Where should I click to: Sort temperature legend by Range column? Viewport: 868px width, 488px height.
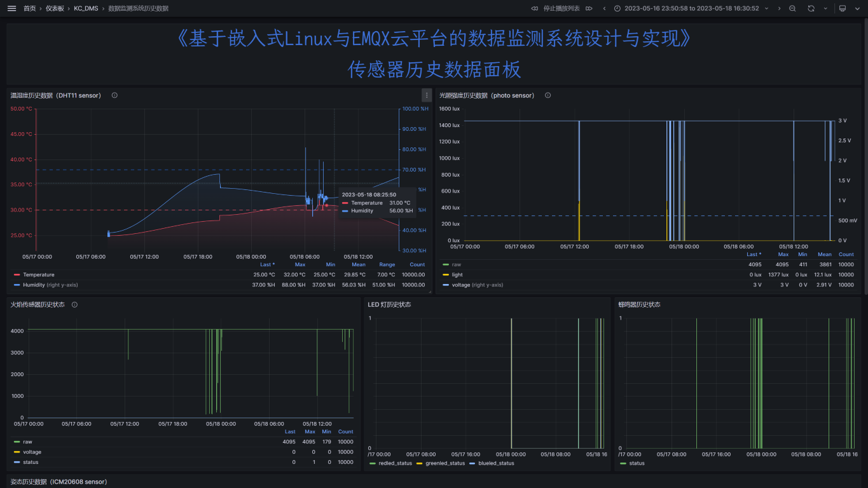pyautogui.click(x=387, y=264)
